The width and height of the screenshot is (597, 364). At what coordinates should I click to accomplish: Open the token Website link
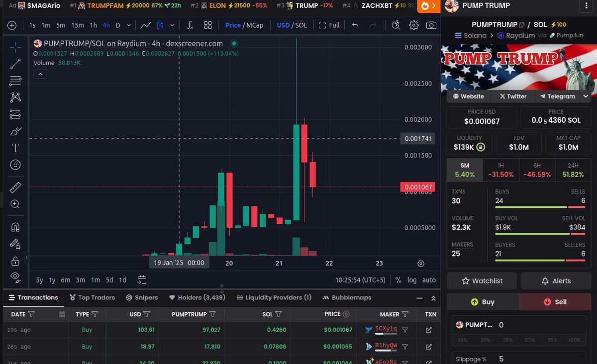pos(469,96)
